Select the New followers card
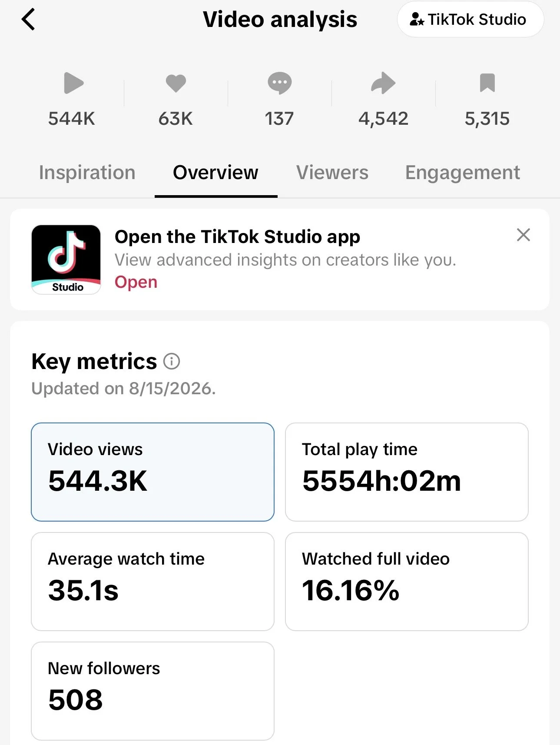Image resolution: width=560 pixels, height=745 pixels. [152, 691]
